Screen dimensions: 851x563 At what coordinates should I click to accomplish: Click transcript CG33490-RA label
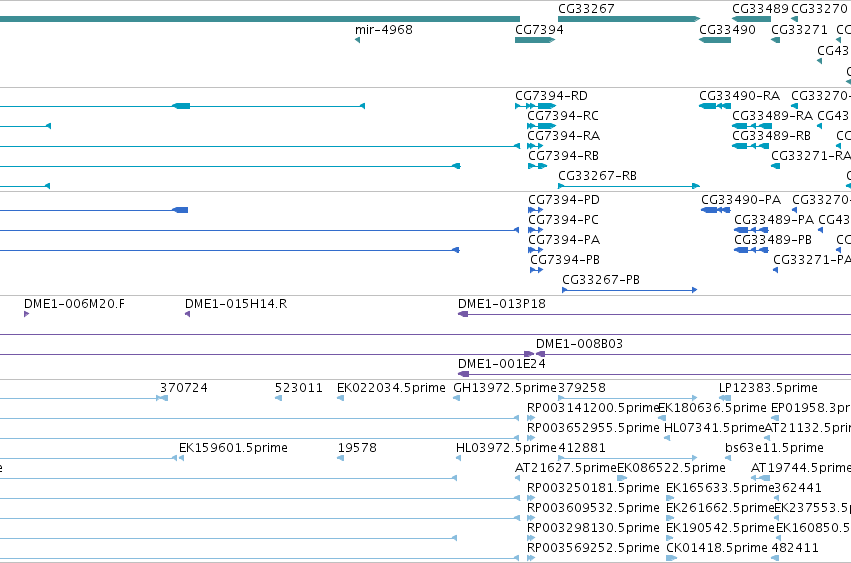point(739,96)
